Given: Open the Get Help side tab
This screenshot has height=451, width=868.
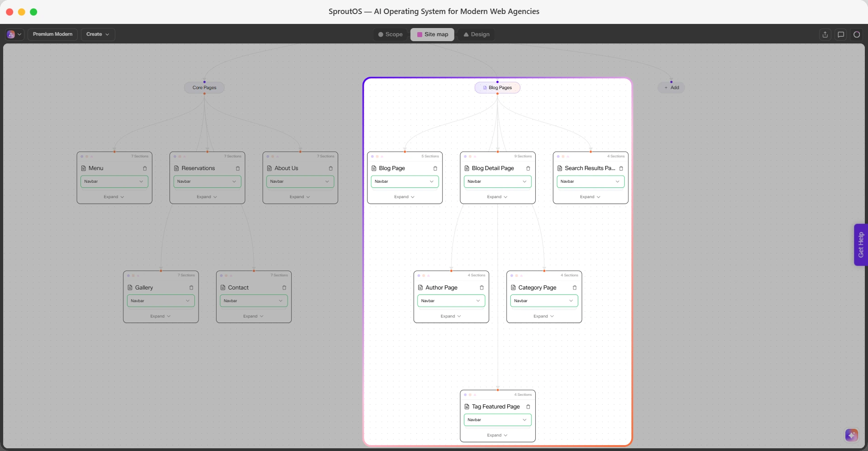Looking at the screenshot, I should 861,245.
